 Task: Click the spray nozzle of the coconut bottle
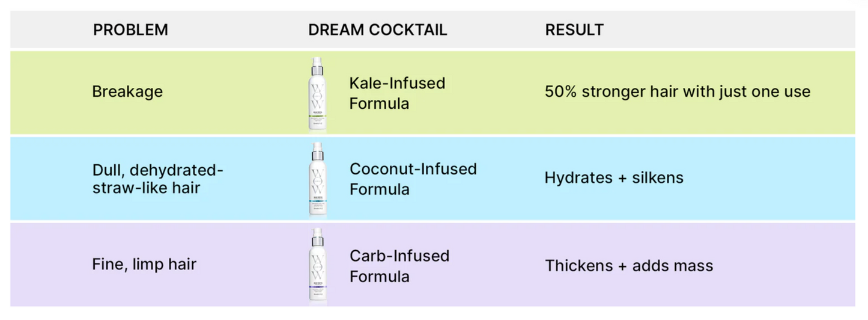tap(317, 149)
